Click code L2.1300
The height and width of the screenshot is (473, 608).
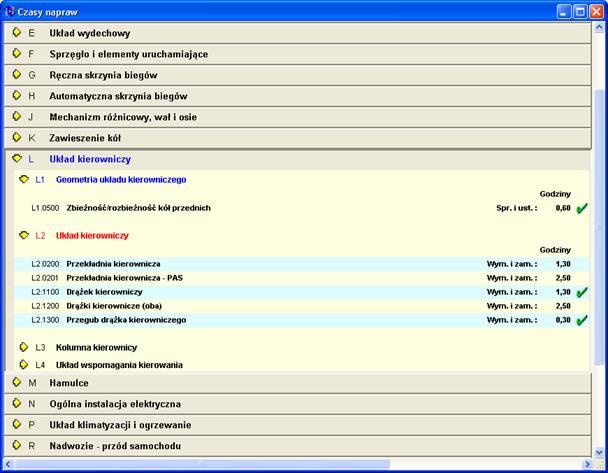45,320
